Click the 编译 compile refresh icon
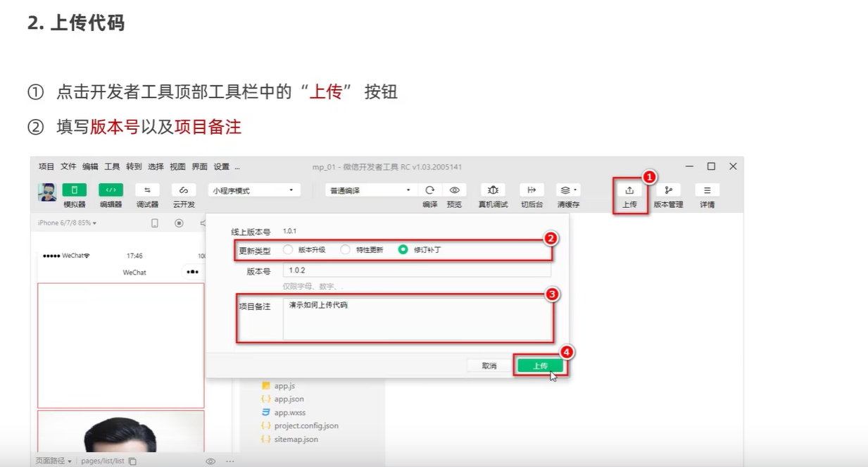Viewport: 868px width, 467px height. coord(429,190)
